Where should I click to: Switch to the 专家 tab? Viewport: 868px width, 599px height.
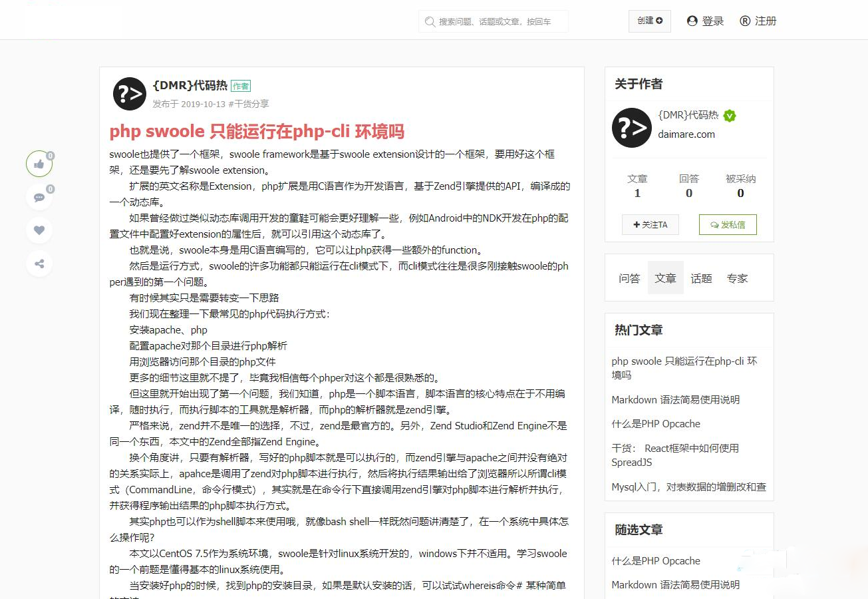tap(737, 278)
